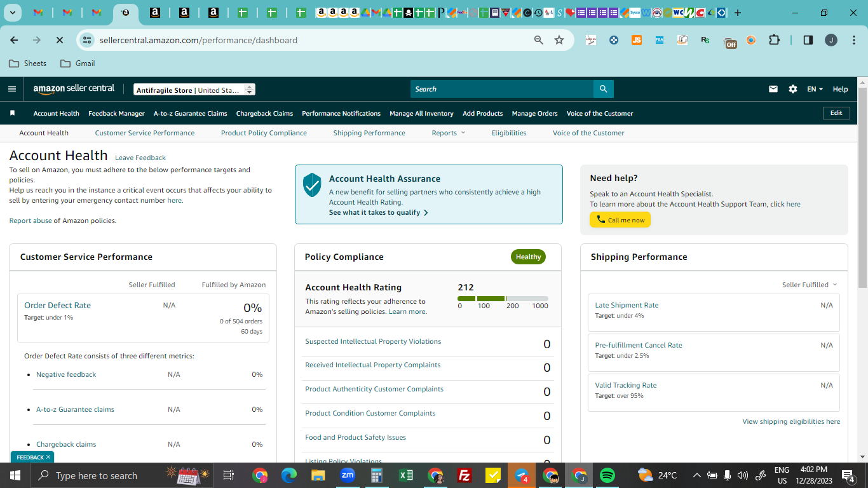
Task: Open the Seller Central hamburger menu
Action: pyautogui.click(x=12, y=89)
